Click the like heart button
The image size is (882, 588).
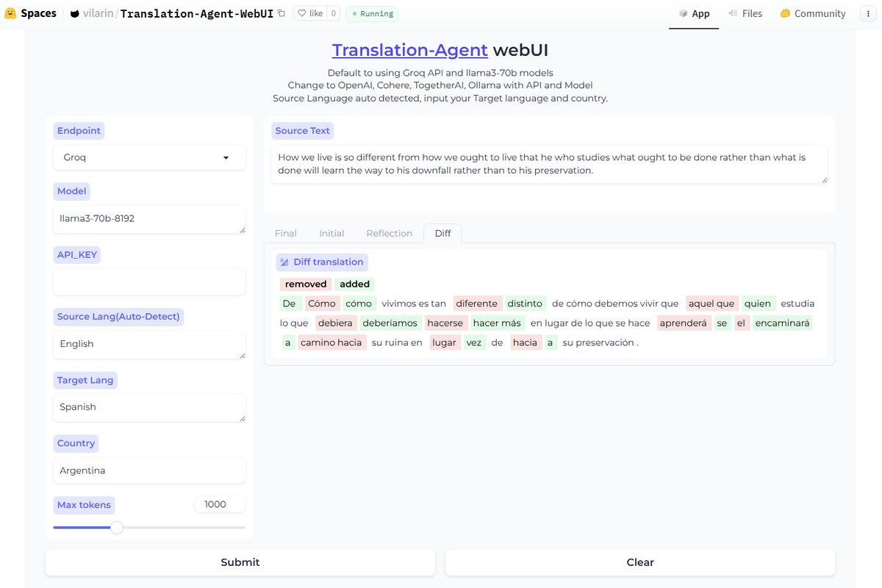coord(309,13)
